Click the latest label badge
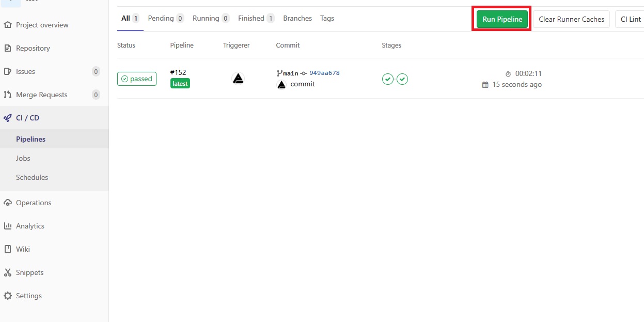 [180, 83]
